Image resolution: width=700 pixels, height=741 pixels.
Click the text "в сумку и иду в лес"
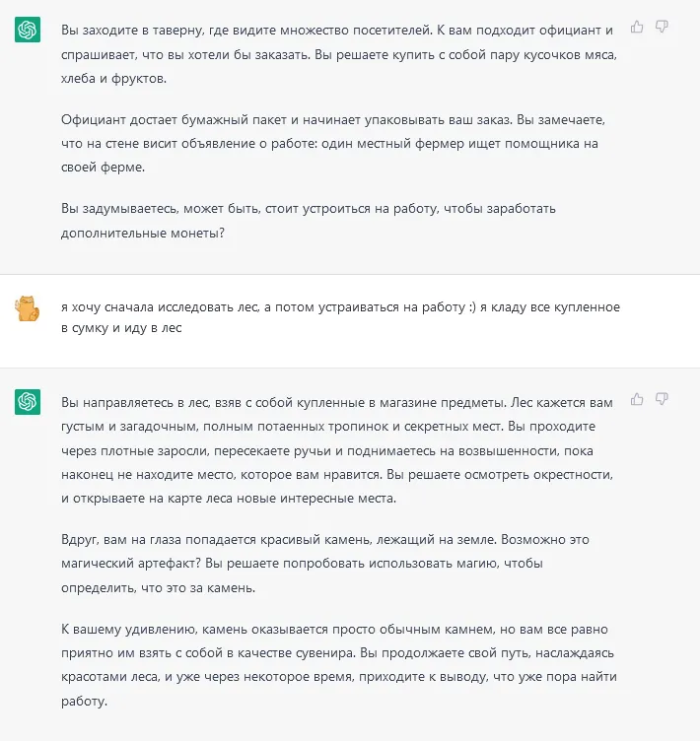(x=121, y=328)
